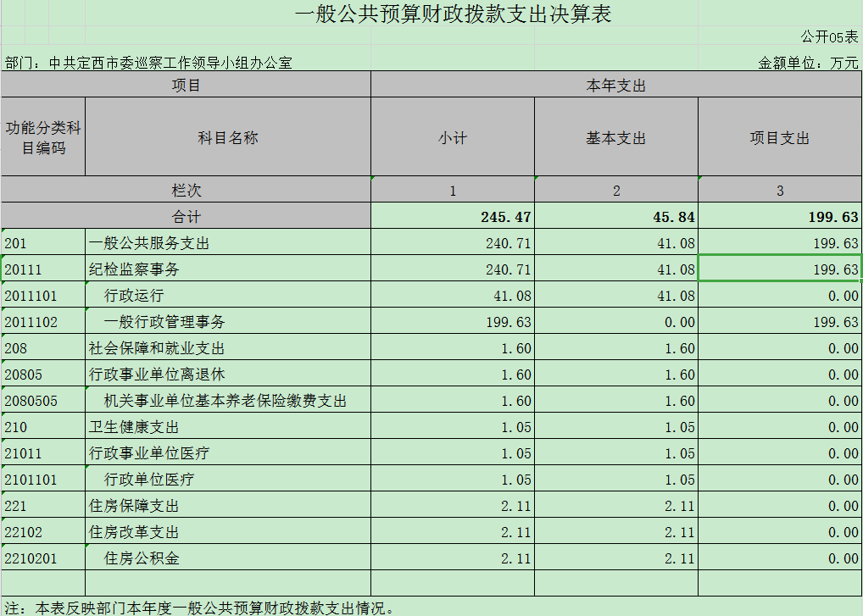Click the 行政运行 cell
Viewport: 863px width, 616px height.
[x=228, y=296]
